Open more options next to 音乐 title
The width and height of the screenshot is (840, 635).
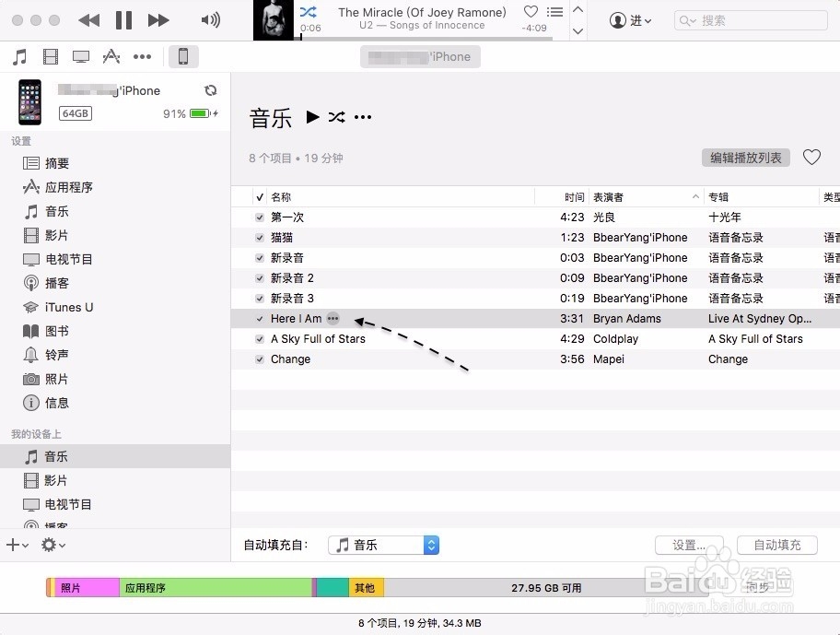click(x=363, y=117)
